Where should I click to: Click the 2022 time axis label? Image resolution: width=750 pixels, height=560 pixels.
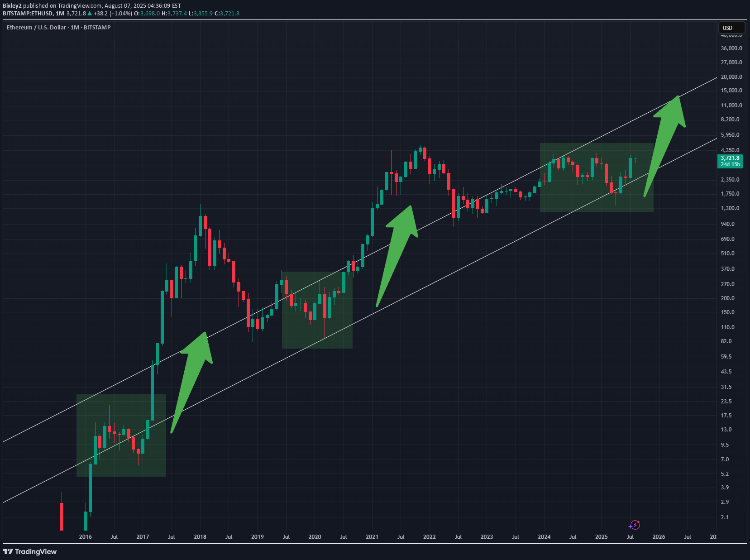coord(430,537)
